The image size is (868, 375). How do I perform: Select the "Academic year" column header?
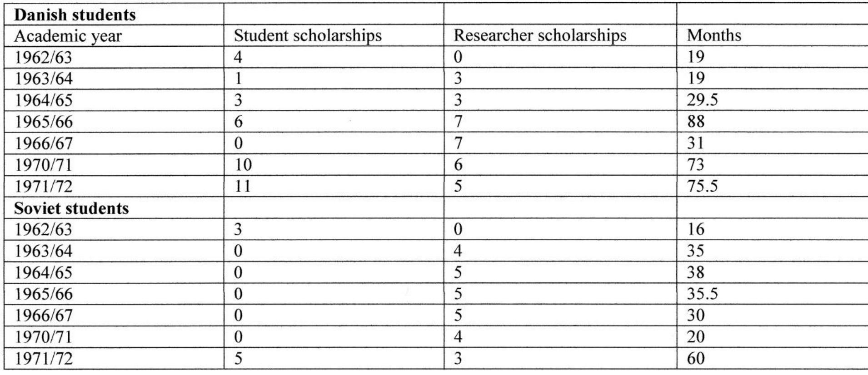click(68, 36)
